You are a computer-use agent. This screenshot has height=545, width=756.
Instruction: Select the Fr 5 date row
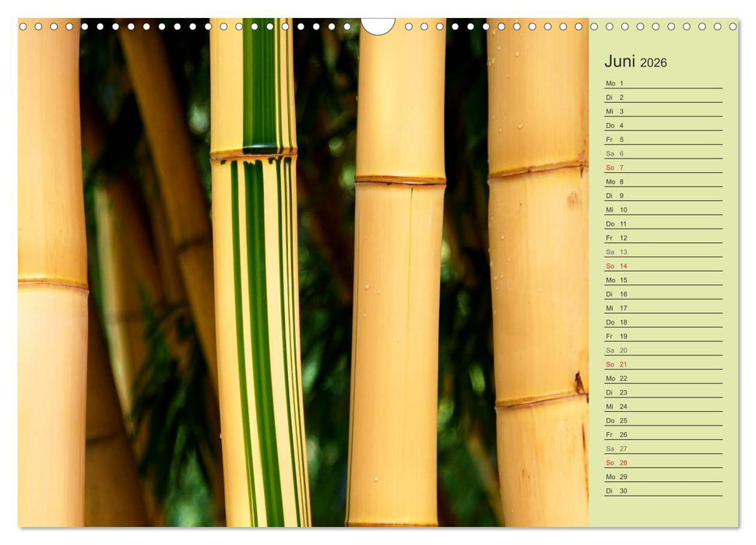click(663, 139)
